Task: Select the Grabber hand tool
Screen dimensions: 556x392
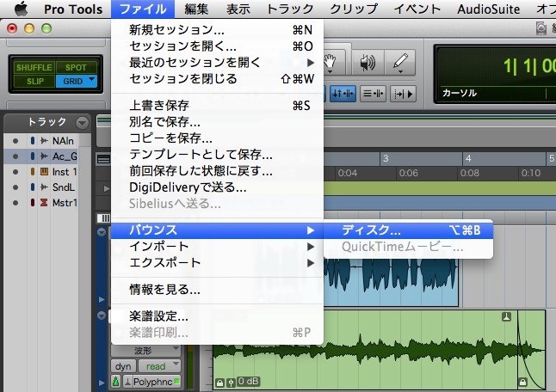Action: 332,62
